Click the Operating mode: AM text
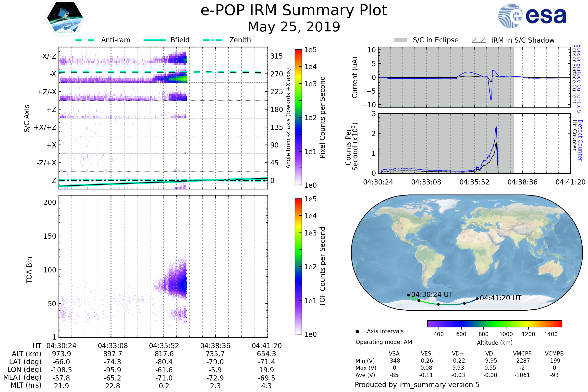588x392 pixels. point(383,342)
